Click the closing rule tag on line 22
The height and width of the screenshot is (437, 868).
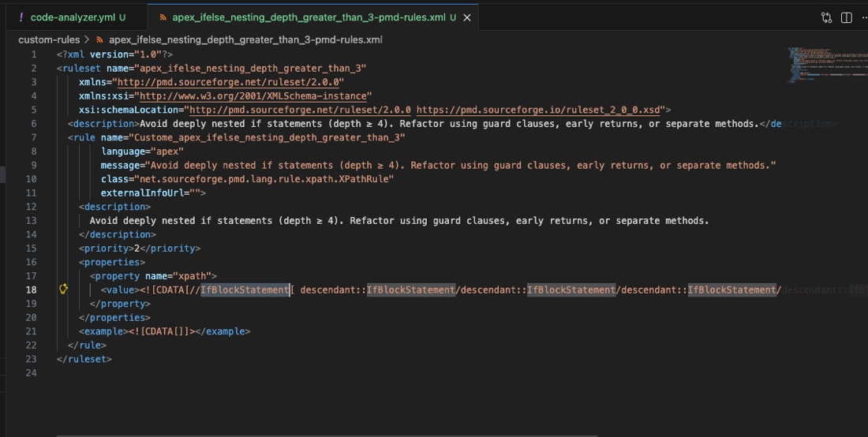(87, 345)
